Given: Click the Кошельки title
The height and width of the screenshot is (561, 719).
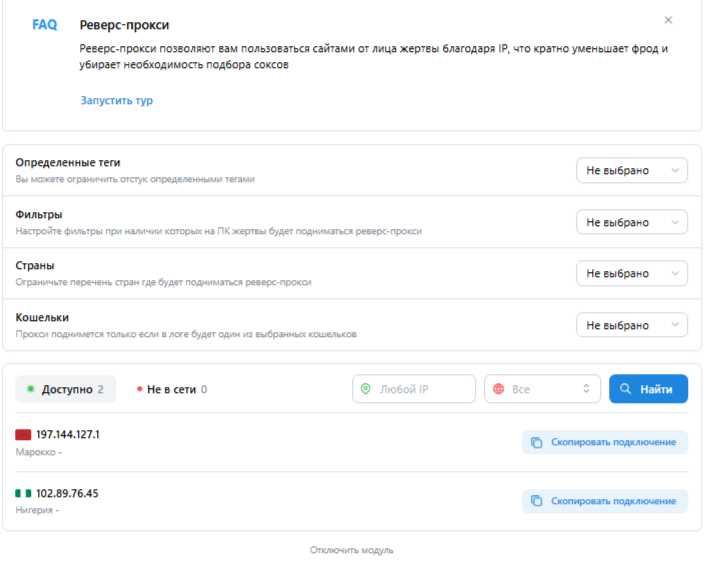Looking at the screenshot, I should click(42, 317).
